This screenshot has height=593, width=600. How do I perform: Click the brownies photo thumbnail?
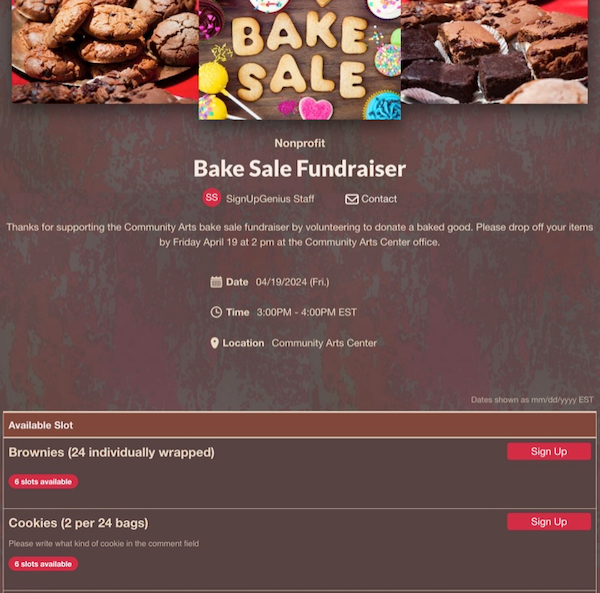[494, 52]
